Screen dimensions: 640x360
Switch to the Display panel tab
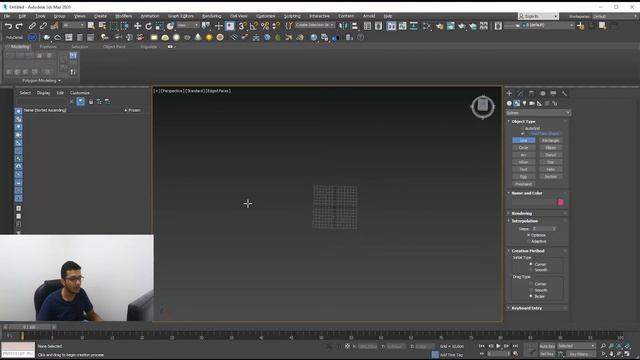[x=553, y=93]
